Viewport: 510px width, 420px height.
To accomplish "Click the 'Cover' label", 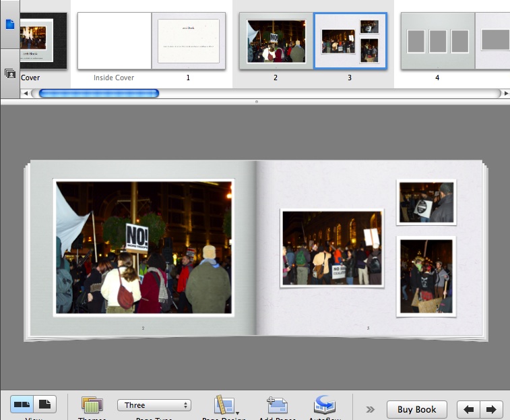I will click(30, 78).
